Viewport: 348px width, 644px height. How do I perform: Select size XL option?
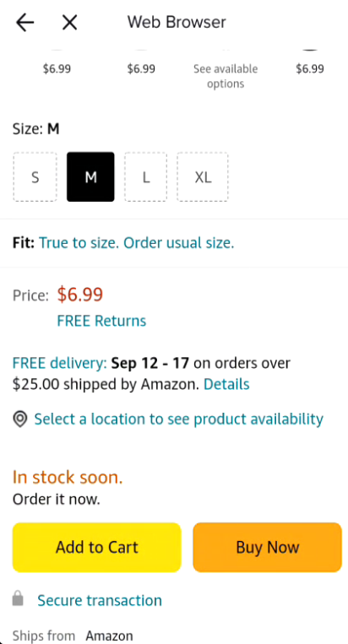click(x=203, y=177)
